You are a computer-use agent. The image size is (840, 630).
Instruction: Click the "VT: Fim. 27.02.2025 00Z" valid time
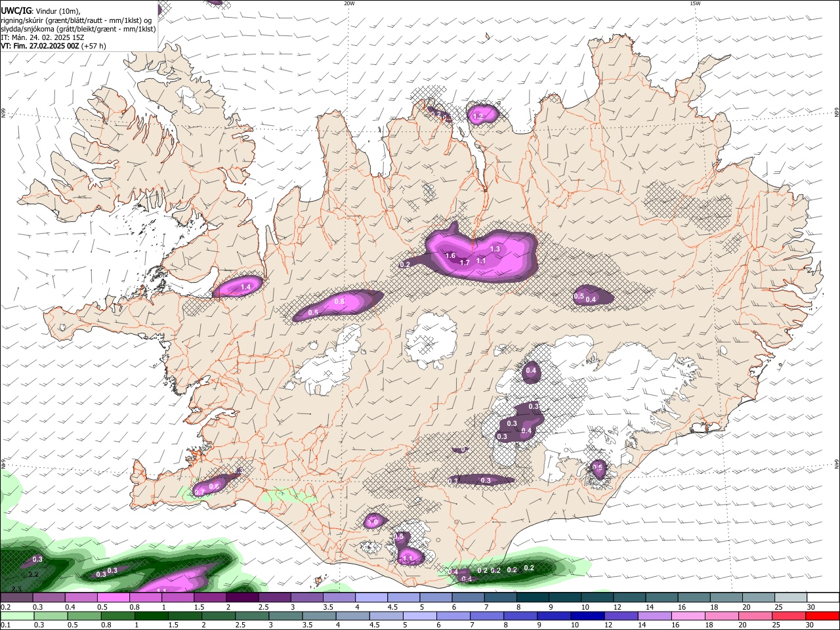point(39,46)
